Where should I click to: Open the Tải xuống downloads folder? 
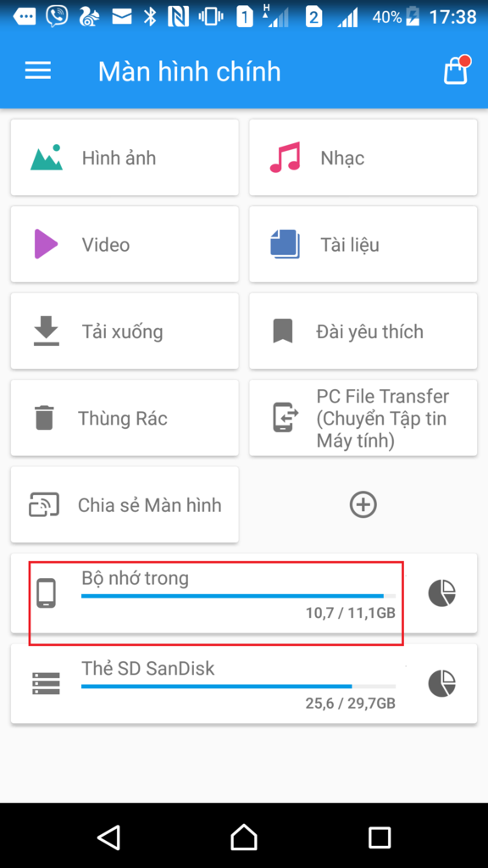click(x=125, y=331)
